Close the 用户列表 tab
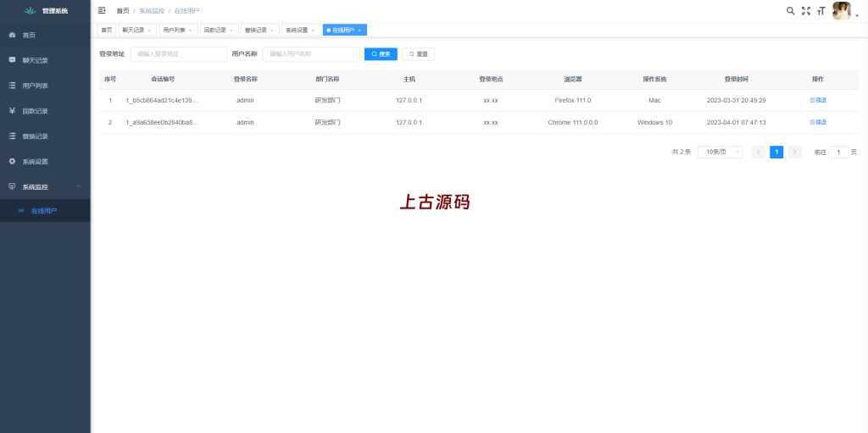 (190, 31)
